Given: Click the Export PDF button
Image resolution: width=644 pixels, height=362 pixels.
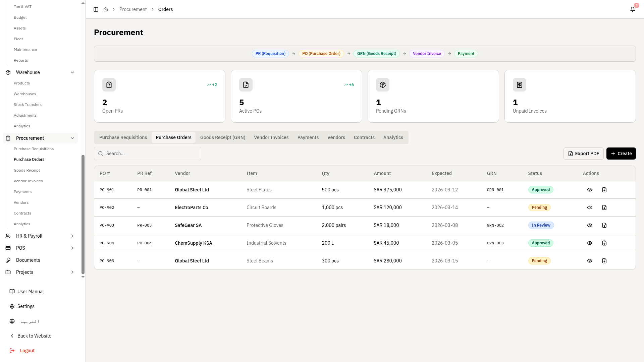Looking at the screenshot, I should [x=583, y=154].
